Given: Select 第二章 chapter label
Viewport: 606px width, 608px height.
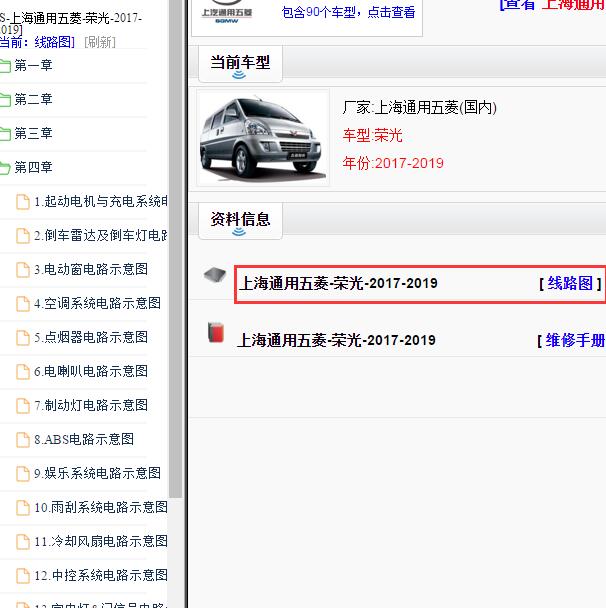Looking at the screenshot, I should coord(33,99).
